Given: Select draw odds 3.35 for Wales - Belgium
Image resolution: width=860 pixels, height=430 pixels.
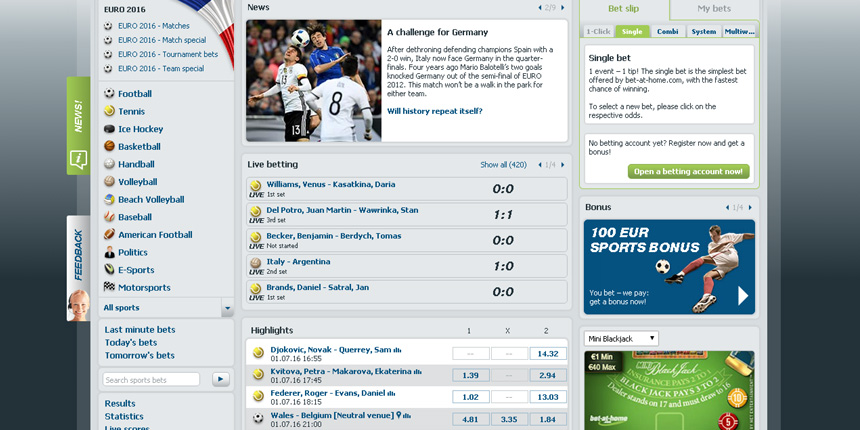Looking at the screenshot, I should coord(509,419).
